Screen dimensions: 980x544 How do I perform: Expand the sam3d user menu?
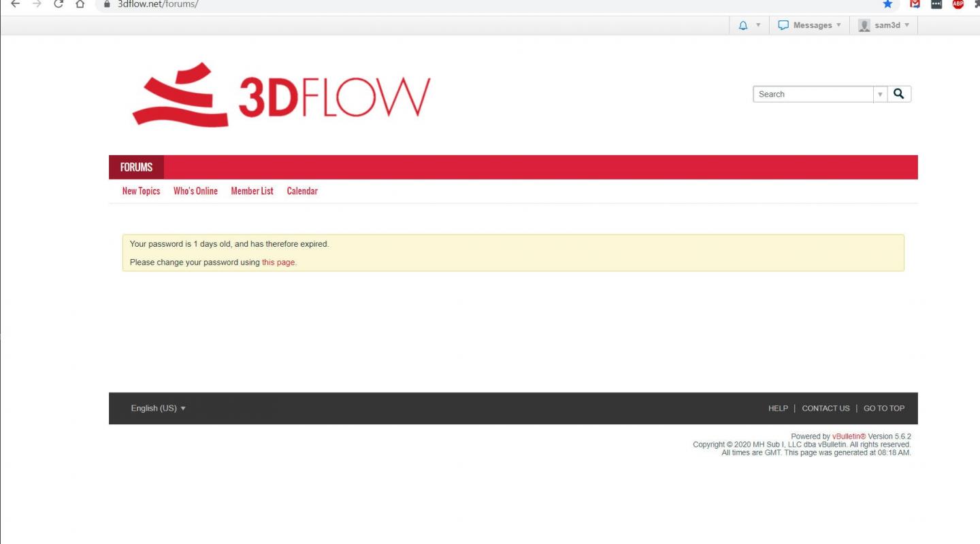[884, 25]
